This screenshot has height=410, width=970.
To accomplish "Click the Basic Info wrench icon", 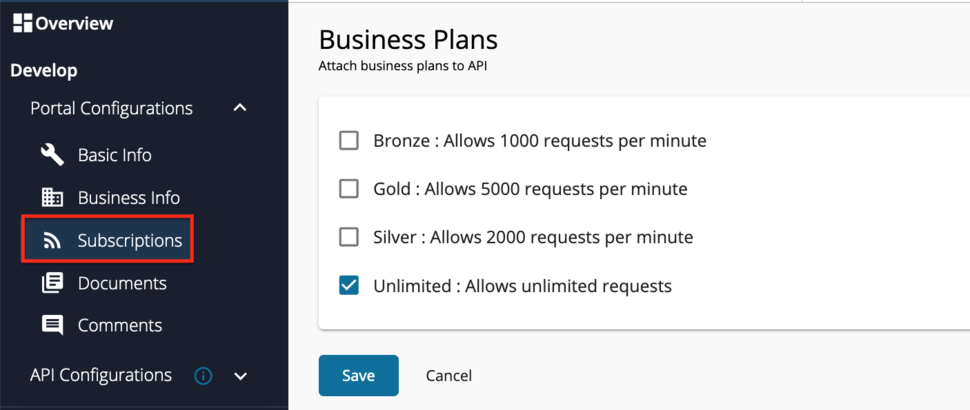I will (52, 155).
